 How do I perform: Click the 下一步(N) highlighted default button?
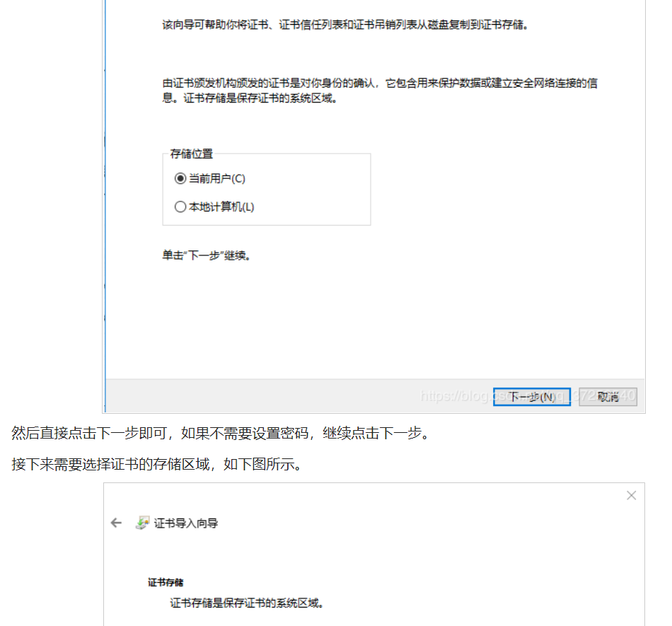[x=531, y=396]
